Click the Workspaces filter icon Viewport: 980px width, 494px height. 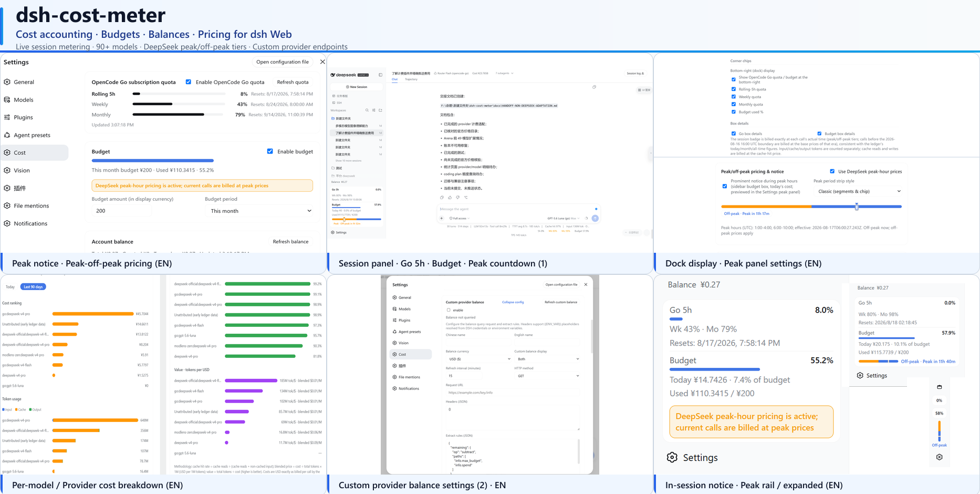[x=373, y=110]
